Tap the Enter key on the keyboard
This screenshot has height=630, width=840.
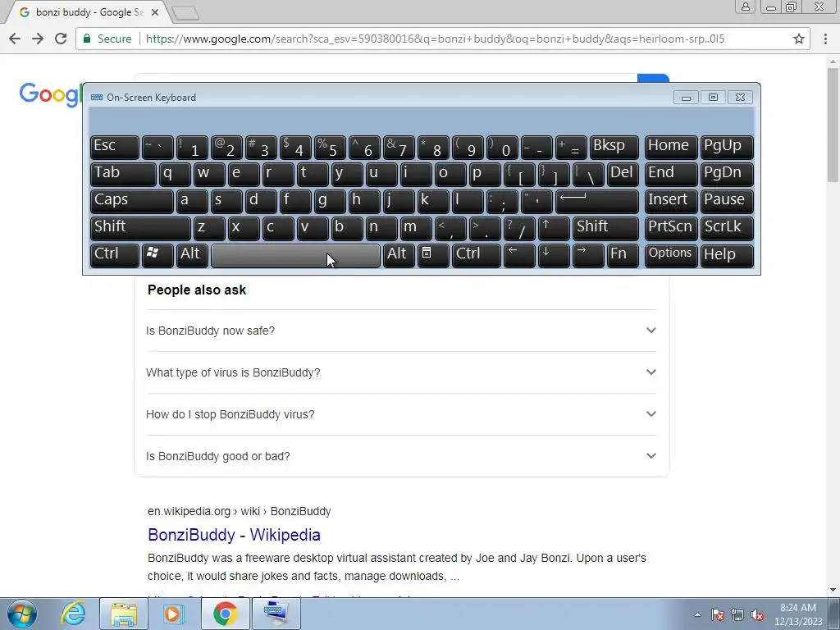[597, 201]
